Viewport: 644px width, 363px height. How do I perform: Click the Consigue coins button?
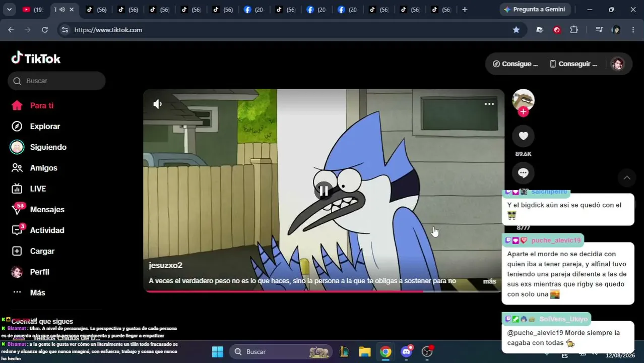pyautogui.click(x=515, y=64)
